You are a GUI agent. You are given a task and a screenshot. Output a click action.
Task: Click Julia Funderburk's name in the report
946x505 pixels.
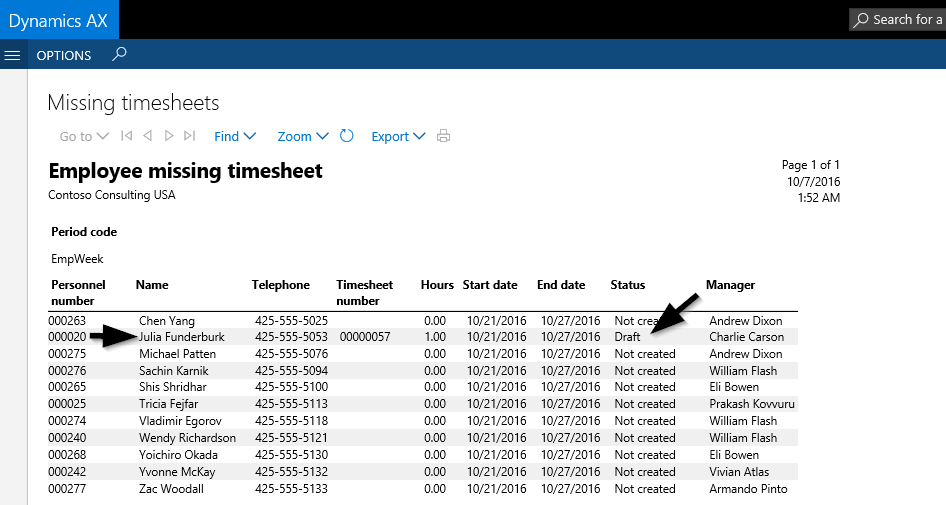(x=182, y=337)
